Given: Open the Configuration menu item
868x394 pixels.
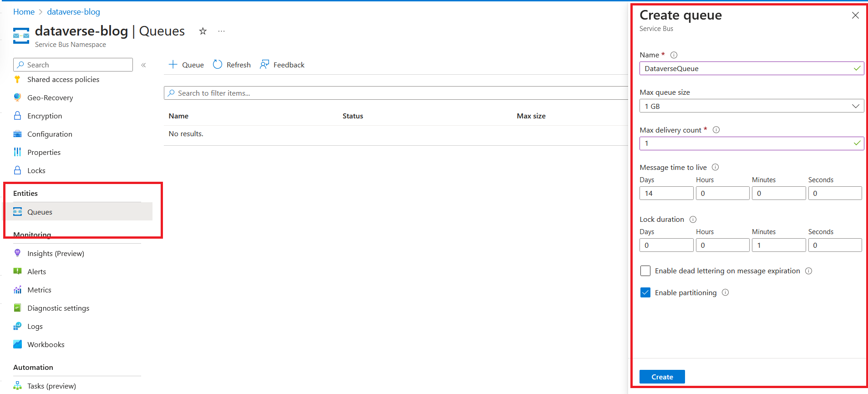Looking at the screenshot, I should [x=50, y=134].
